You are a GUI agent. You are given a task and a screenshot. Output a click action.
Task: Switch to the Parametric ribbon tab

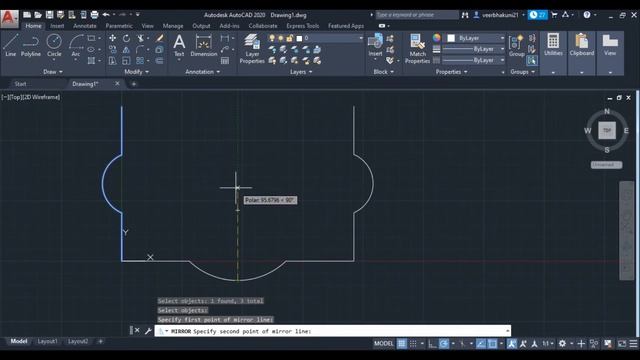119,26
